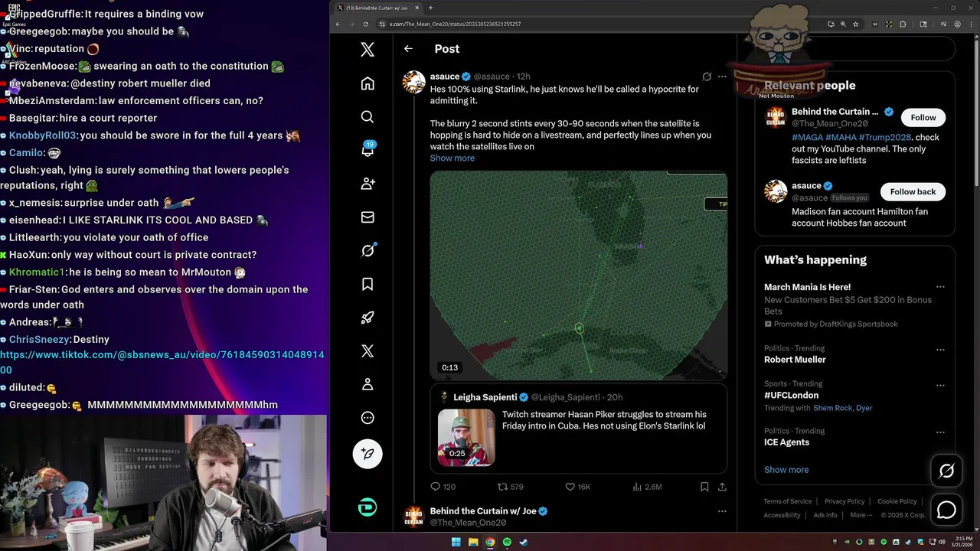Open Premium X icon in sidebar
980x551 pixels.
point(367,351)
